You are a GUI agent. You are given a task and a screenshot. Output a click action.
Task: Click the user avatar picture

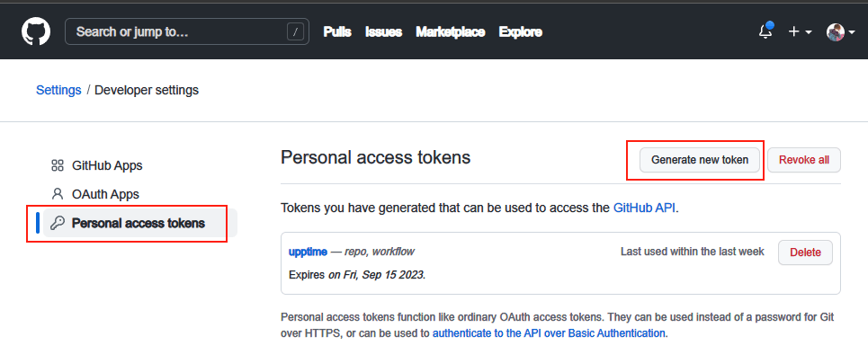click(836, 32)
